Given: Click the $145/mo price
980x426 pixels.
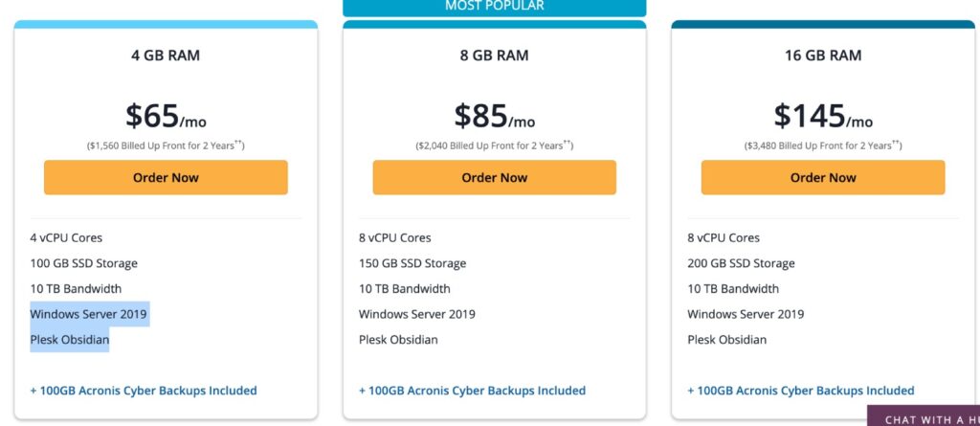Looking at the screenshot, I should [823, 117].
